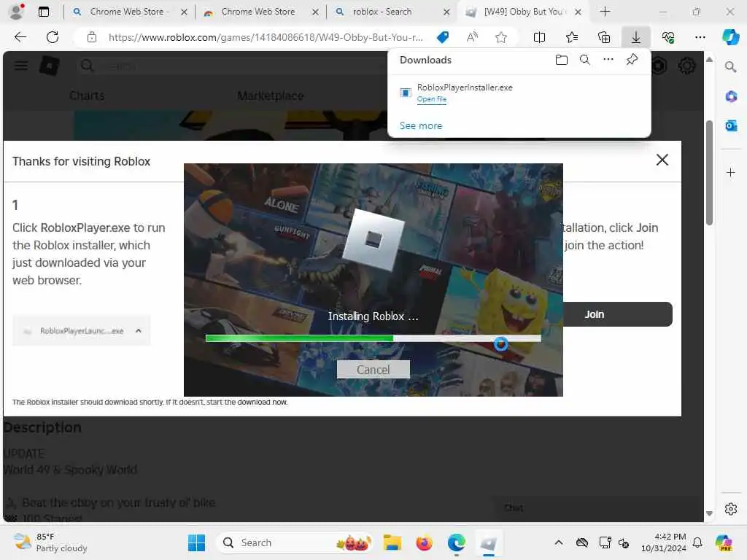
Task: Open Browser essentials heart icon
Action: tap(668, 37)
